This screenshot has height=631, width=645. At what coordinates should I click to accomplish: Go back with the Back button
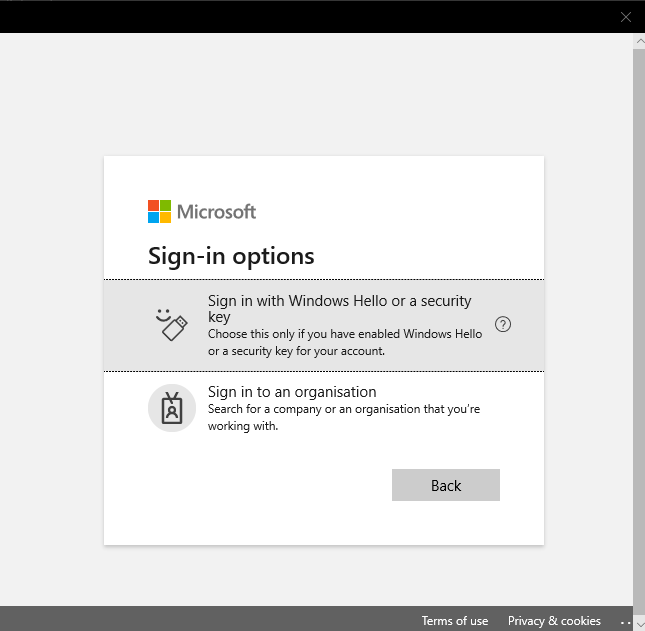(445, 485)
